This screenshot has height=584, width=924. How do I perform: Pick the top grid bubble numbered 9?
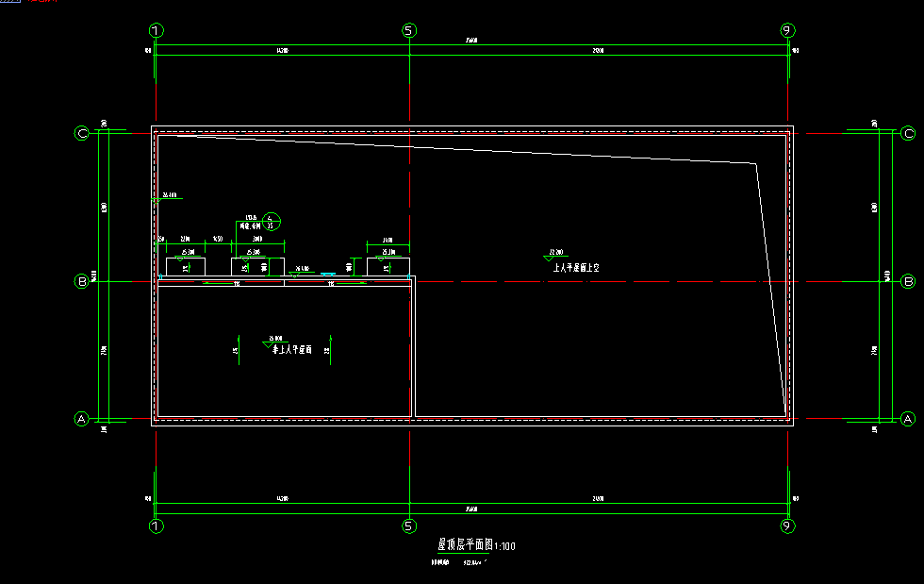(x=788, y=30)
